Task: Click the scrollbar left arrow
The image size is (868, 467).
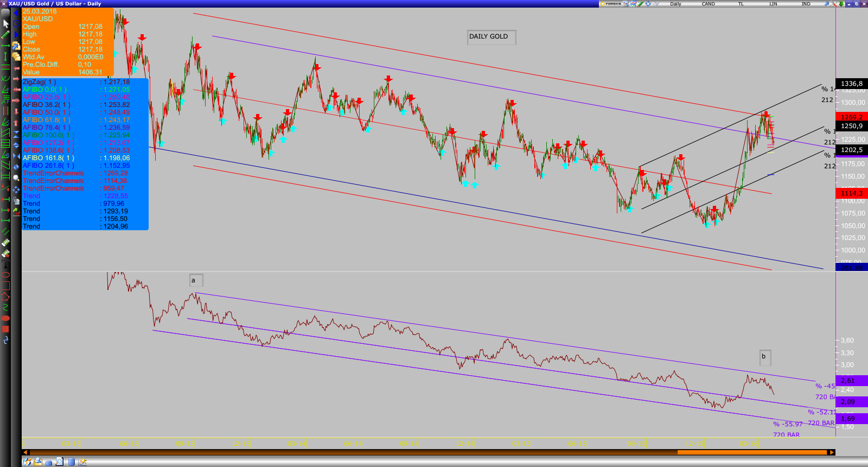Action: coord(24,452)
